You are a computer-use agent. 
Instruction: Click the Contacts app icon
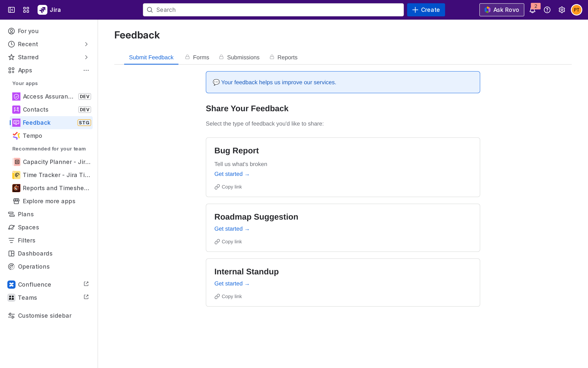[16, 110]
